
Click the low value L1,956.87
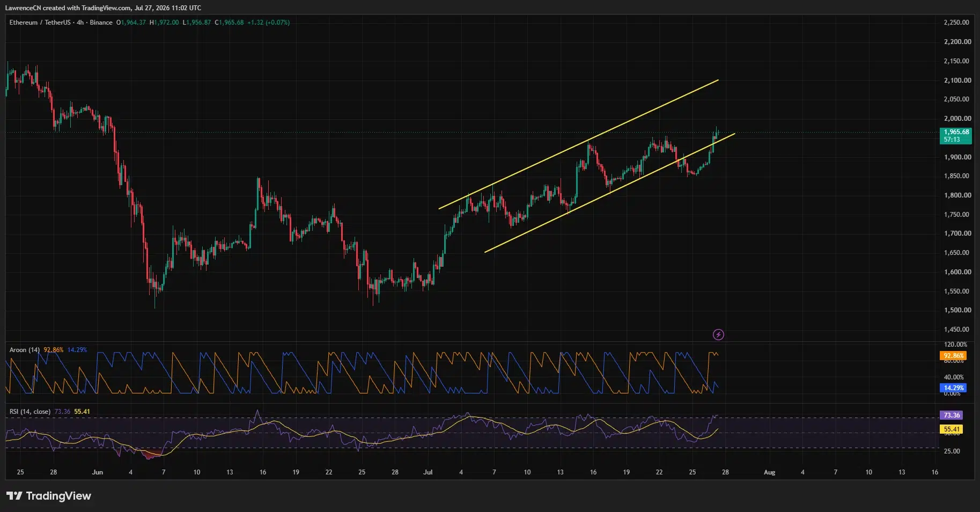(x=197, y=23)
